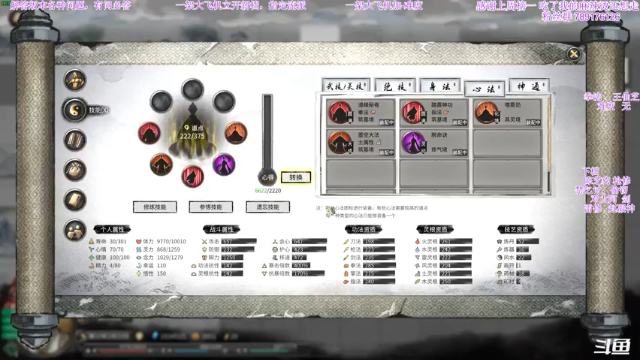Viewport: 640px width, 360px height.
Task: Switch to the 武技/灵技 tab
Action: pos(346,86)
